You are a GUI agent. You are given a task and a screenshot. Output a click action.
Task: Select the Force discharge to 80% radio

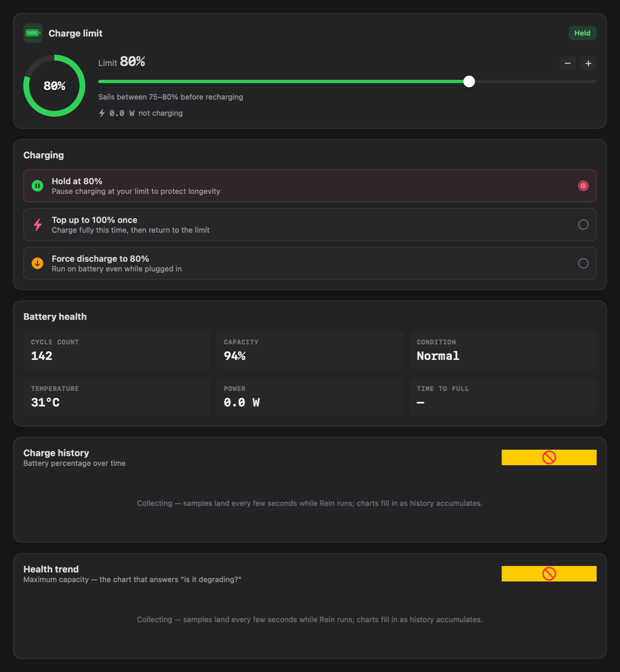tap(583, 264)
